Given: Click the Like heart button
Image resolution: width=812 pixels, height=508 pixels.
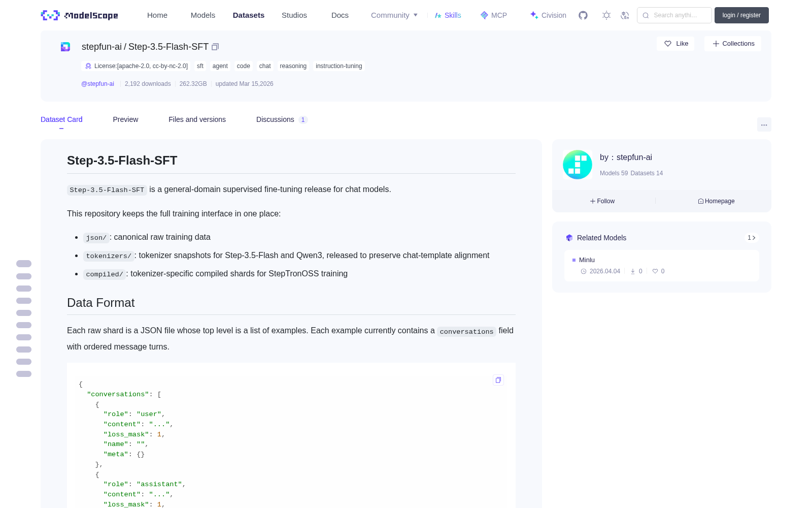Looking at the screenshot, I should [x=675, y=44].
